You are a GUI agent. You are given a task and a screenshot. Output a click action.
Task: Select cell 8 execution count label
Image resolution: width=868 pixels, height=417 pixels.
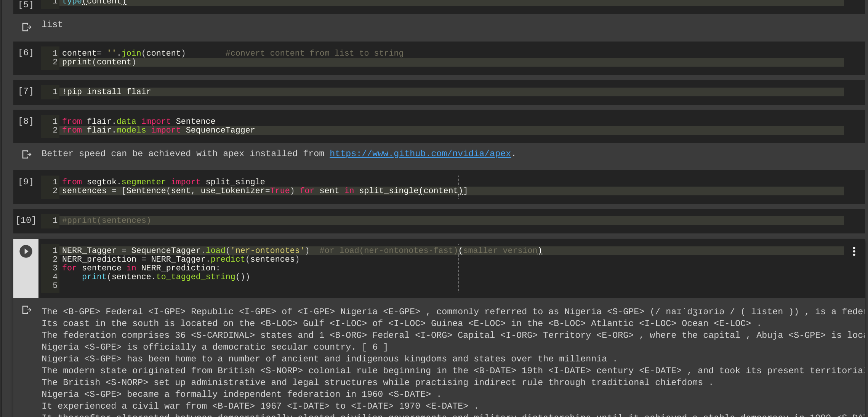point(26,121)
